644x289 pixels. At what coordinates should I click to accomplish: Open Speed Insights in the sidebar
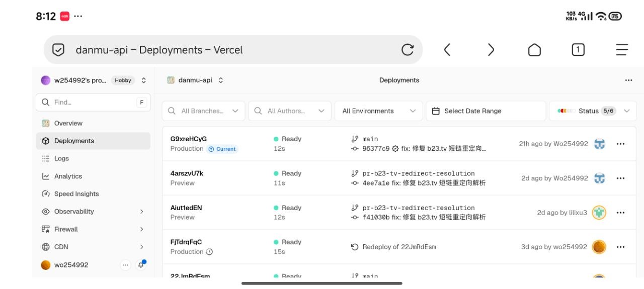pos(93,194)
